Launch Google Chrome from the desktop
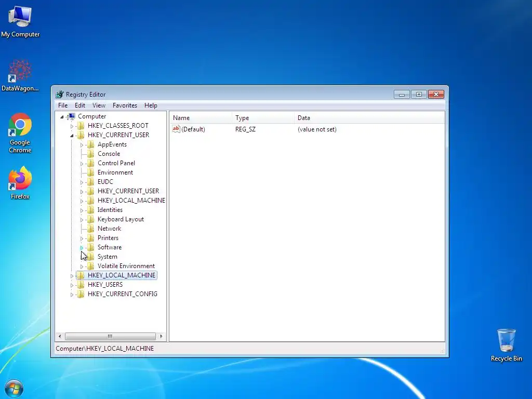 click(x=20, y=133)
